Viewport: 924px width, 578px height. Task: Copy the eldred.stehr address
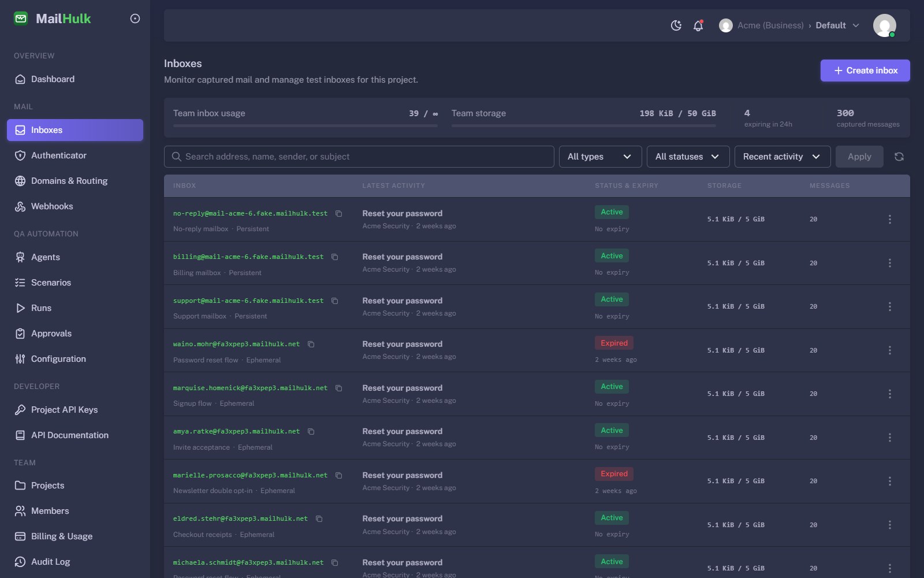(319, 518)
